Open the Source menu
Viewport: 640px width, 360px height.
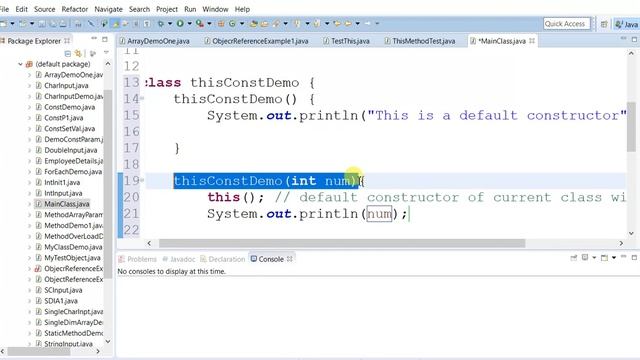point(44,9)
